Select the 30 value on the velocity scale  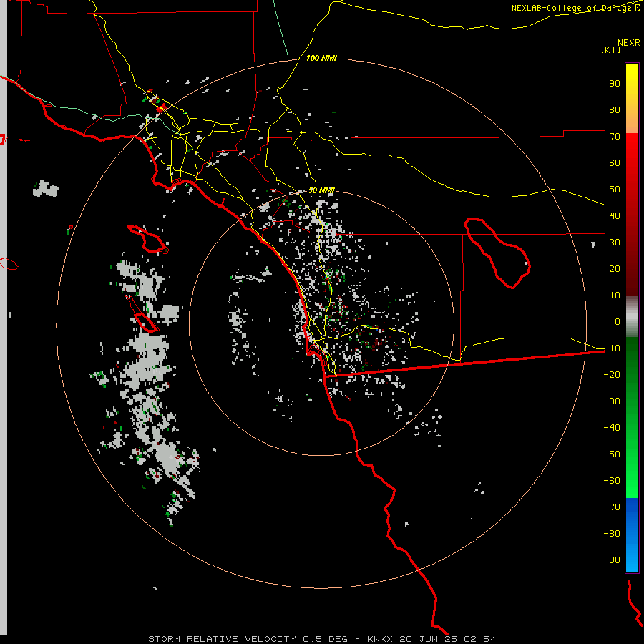coord(615,243)
